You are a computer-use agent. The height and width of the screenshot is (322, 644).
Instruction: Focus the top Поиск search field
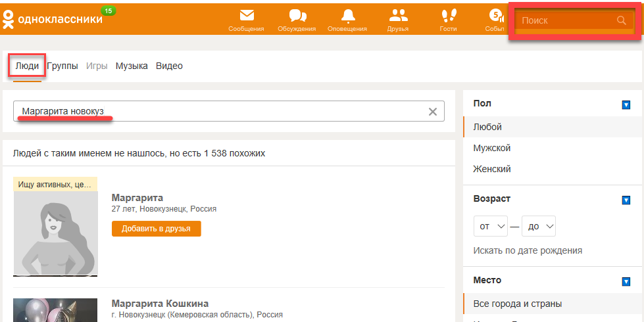[574, 20]
